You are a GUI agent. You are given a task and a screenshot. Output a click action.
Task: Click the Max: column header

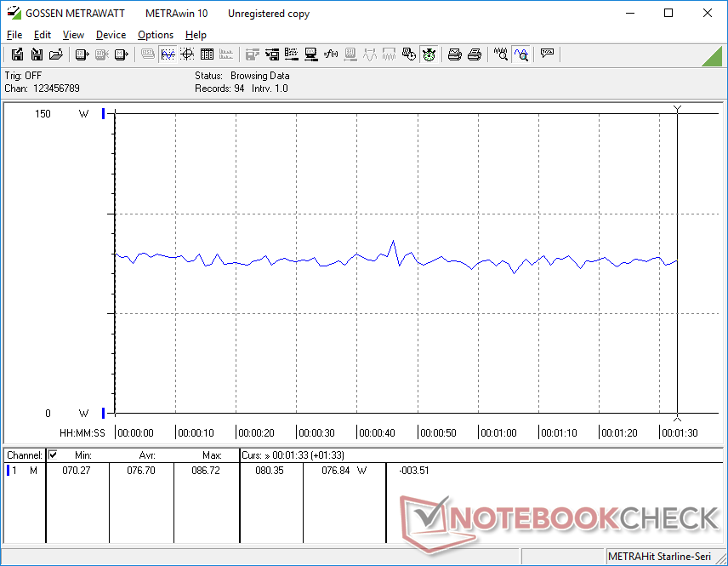[212, 455]
